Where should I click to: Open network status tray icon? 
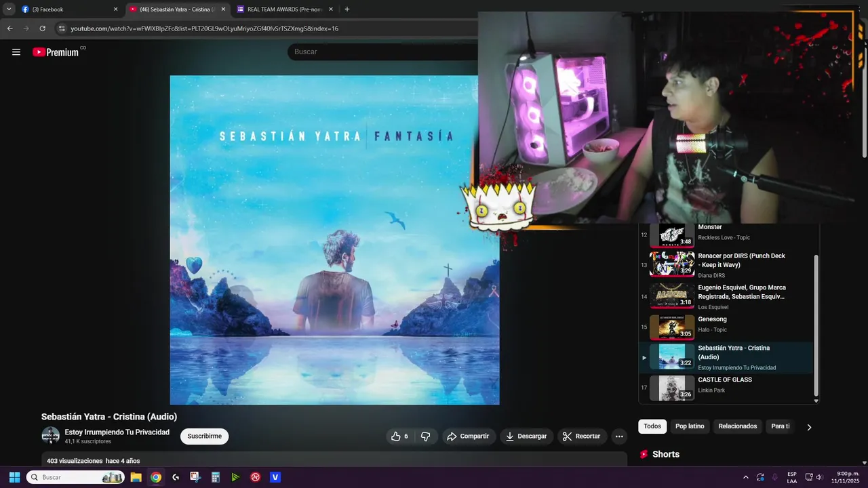point(809,477)
